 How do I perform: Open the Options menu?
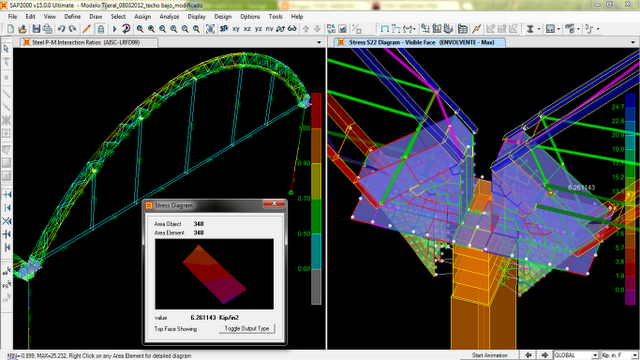coord(250,17)
